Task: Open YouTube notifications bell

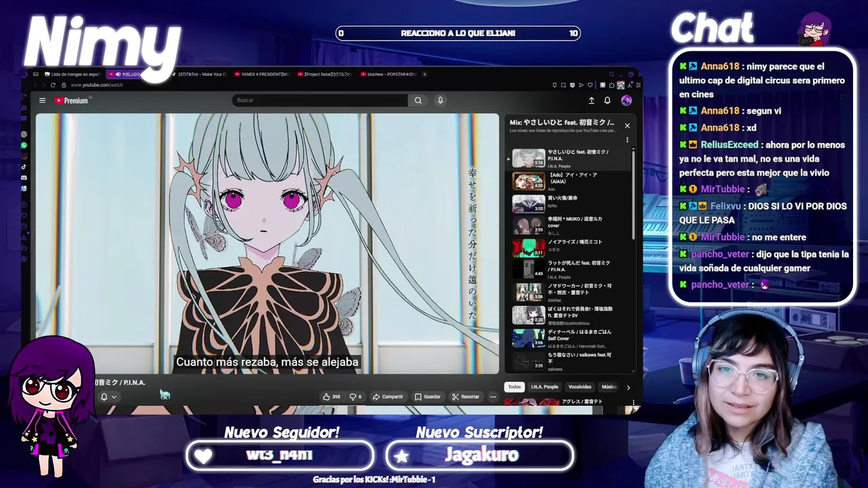Action: [x=607, y=100]
